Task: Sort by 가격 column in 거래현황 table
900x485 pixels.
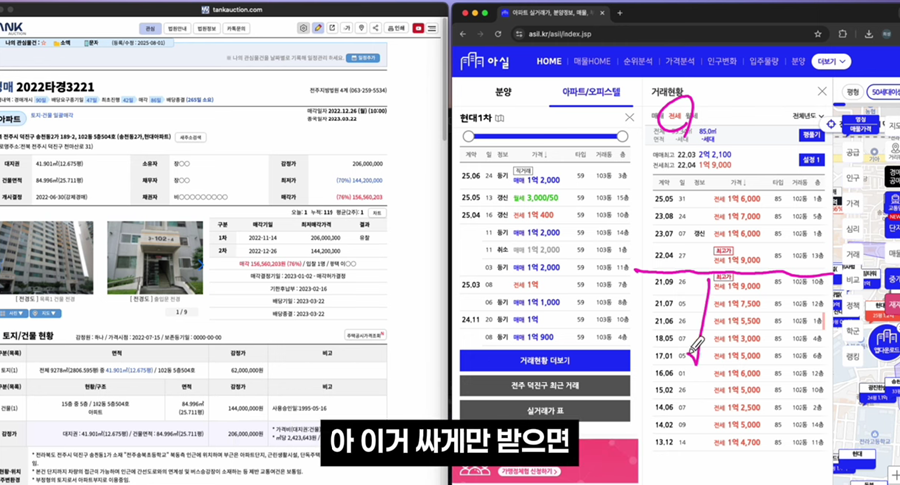Action: 738,183
